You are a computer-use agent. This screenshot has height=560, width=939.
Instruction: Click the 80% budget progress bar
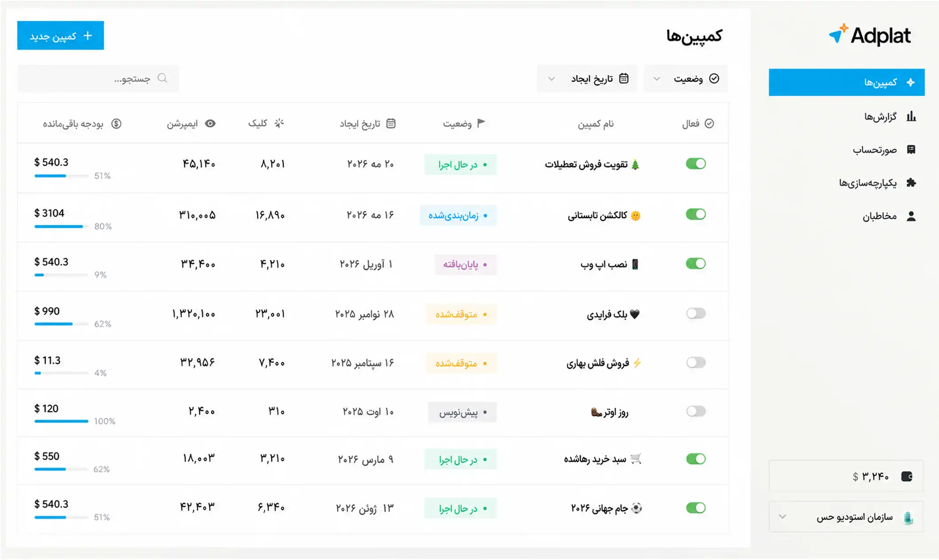click(61, 227)
